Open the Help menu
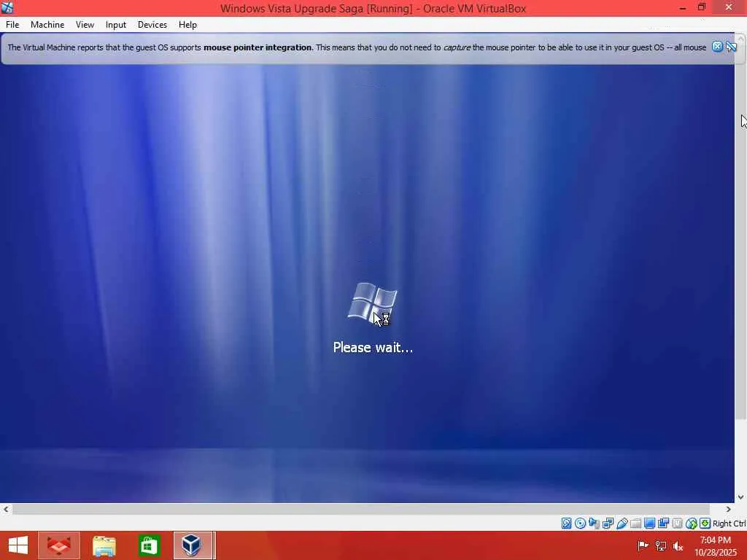The width and height of the screenshot is (747, 560). 187,25
